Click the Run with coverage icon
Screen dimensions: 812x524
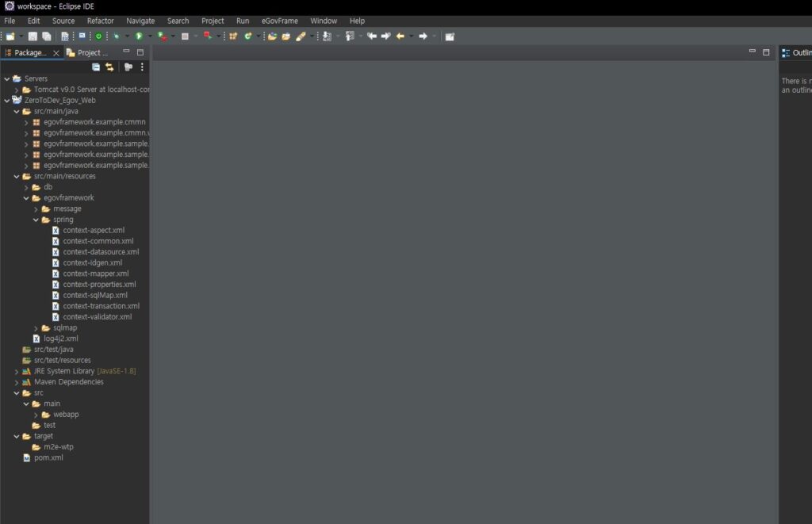tap(162, 36)
